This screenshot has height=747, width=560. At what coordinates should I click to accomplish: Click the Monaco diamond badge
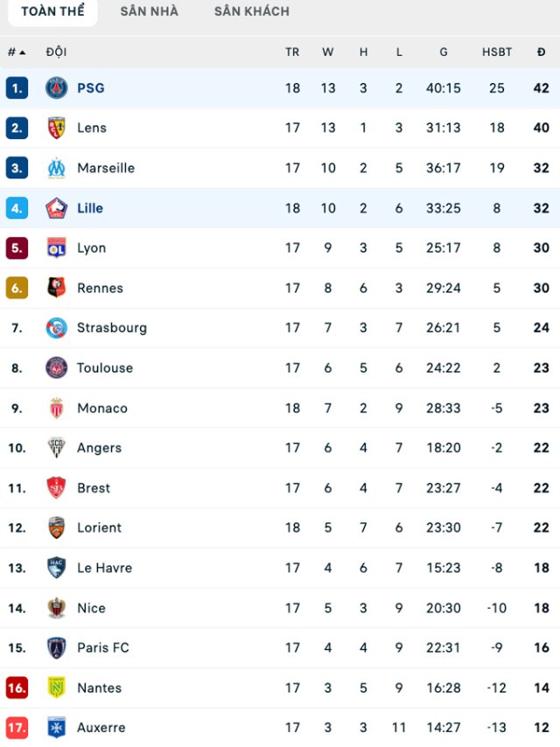[56, 408]
